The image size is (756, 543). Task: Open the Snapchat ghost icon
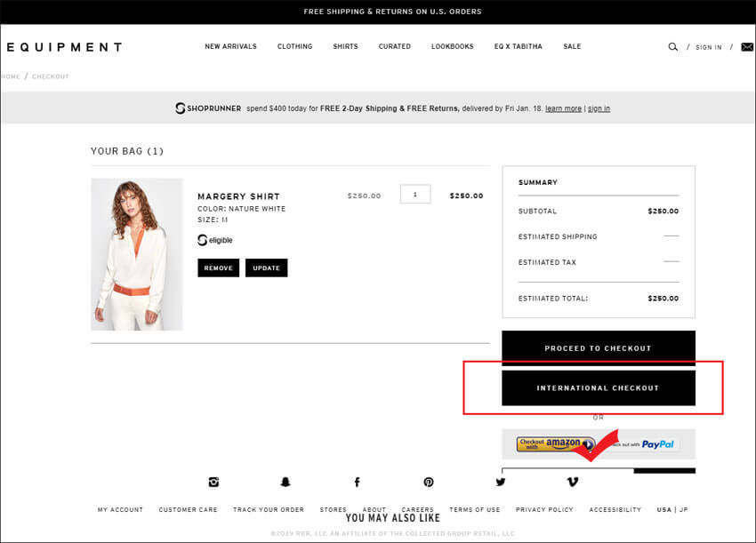coord(286,482)
